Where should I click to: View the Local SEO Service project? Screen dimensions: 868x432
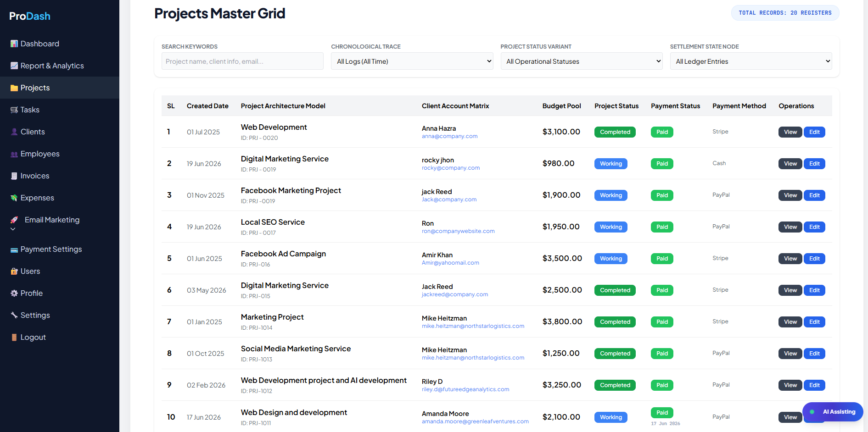tap(790, 227)
